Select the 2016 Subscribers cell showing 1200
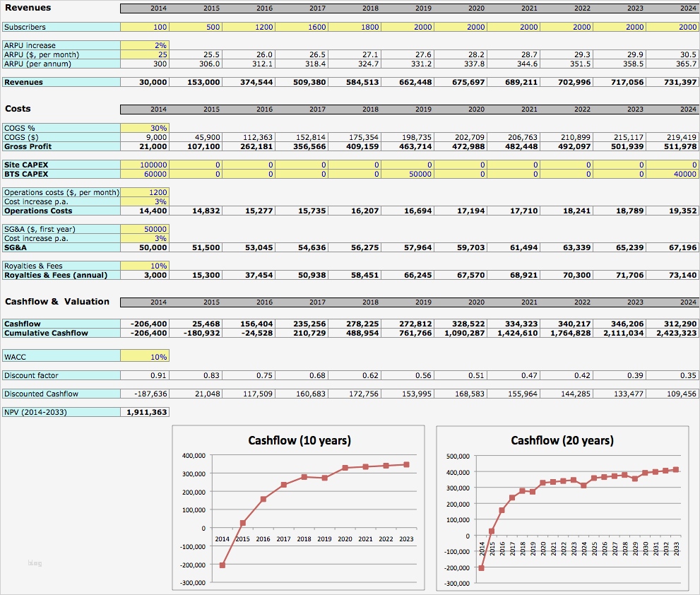This screenshot has width=700, height=595. [249, 27]
